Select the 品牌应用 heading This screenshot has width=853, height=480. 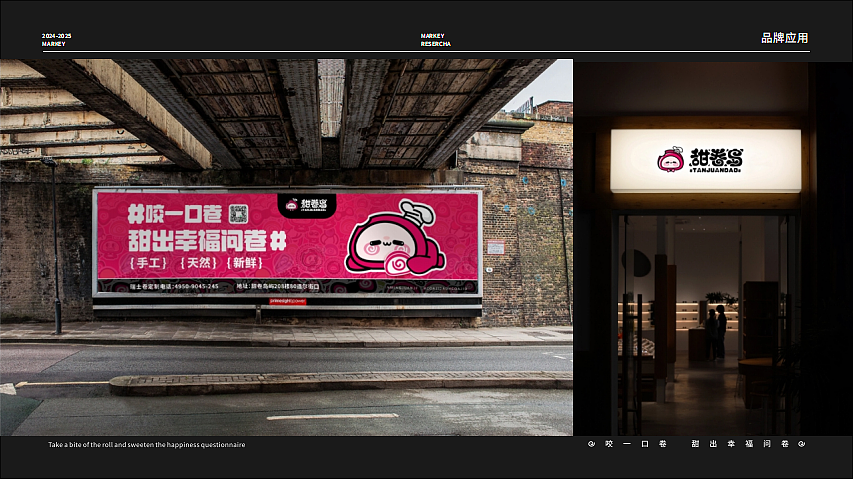tap(784, 38)
